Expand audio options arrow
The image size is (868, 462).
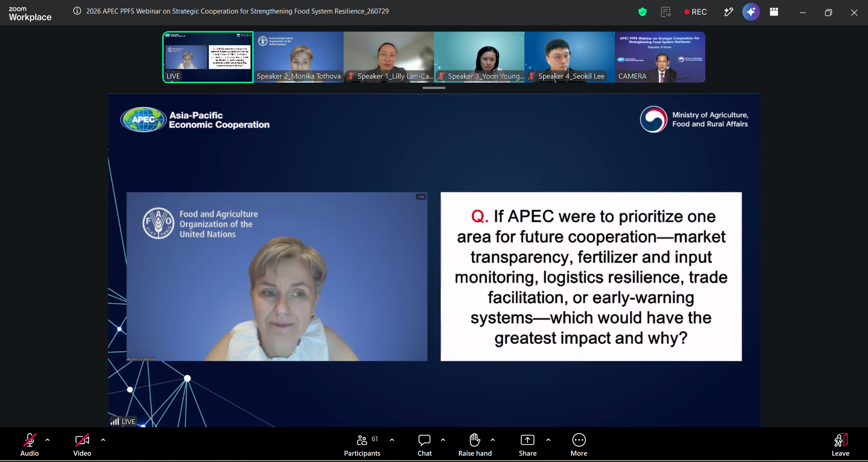[x=47, y=440]
